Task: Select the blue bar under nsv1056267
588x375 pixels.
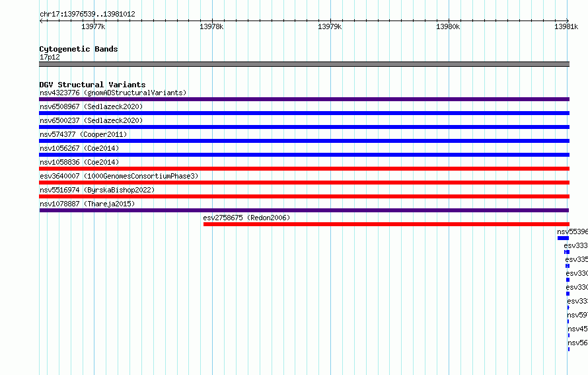Action: click(304, 155)
